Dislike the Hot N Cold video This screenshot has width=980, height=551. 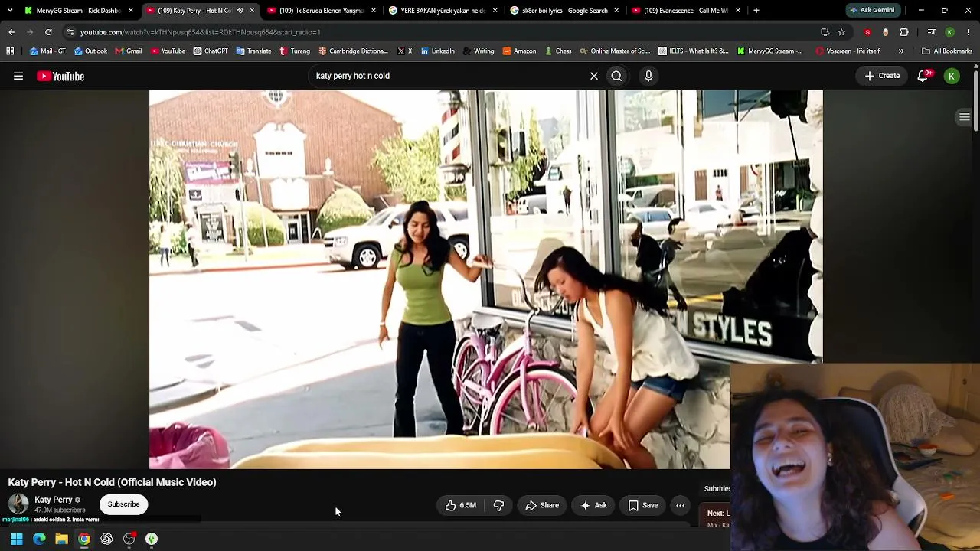[x=498, y=505]
